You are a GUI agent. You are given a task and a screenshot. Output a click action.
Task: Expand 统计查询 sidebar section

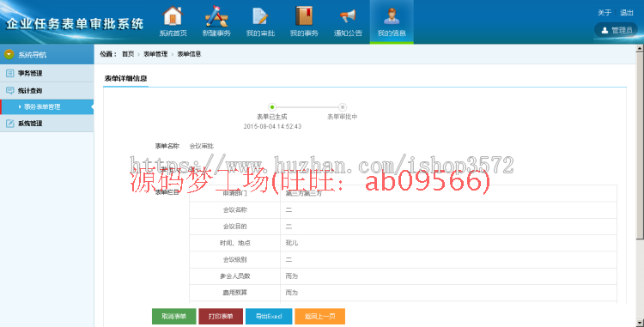47,91
